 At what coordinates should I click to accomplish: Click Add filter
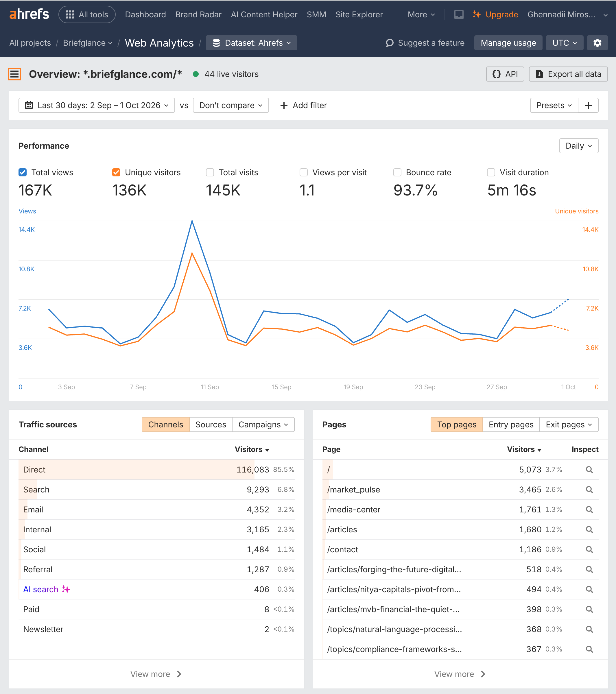(303, 105)
